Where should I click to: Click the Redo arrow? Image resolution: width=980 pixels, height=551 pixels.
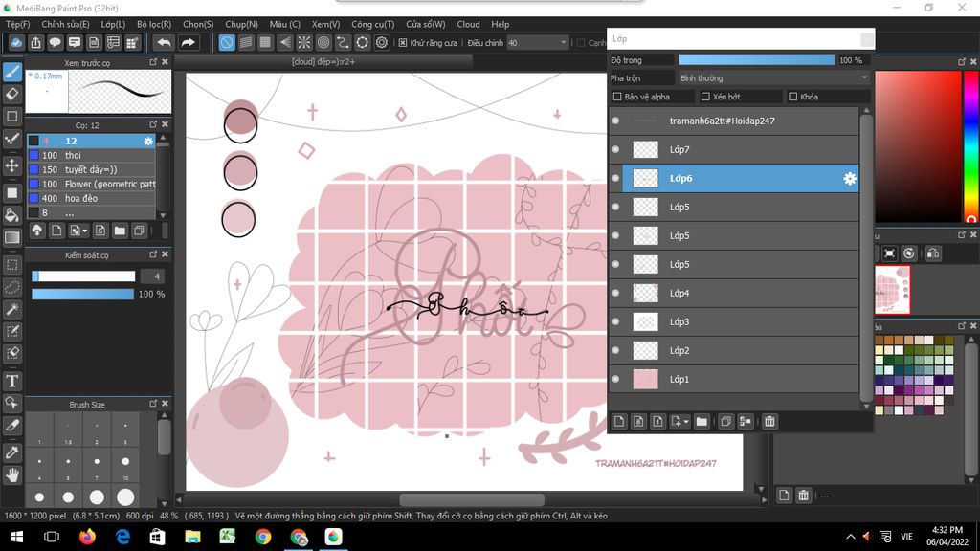[189, 42]
